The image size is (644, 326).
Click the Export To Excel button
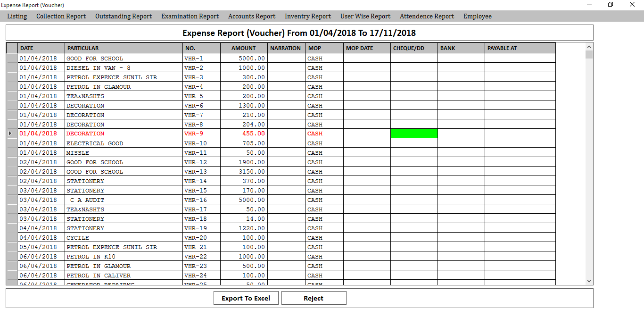(x=246, y=298)
